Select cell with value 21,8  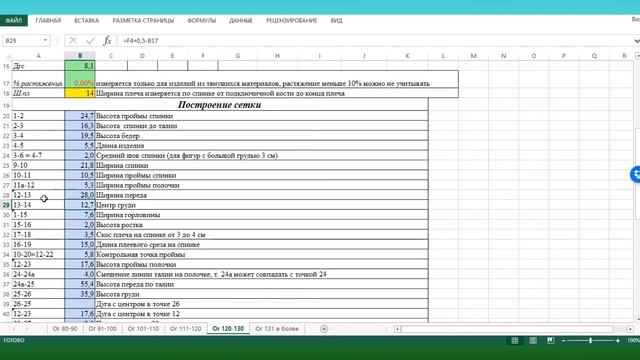[80, 165]
